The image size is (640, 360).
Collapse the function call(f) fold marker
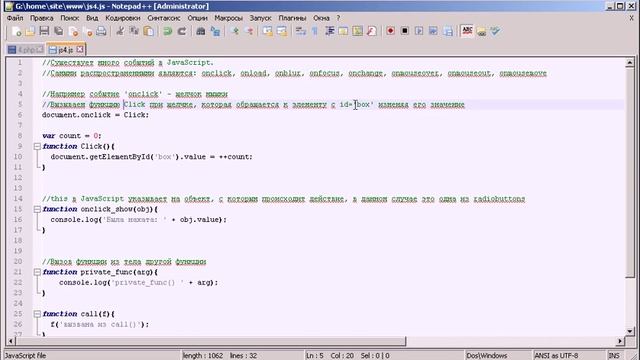coord(37,314)
